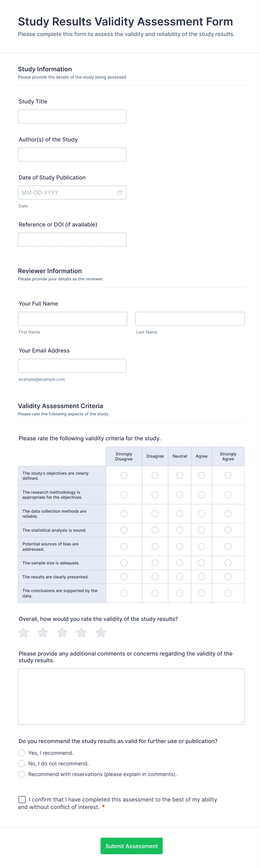Select Strongly Disagree for objectives clearly defined
260x868 pixels.
coord(124,475)
